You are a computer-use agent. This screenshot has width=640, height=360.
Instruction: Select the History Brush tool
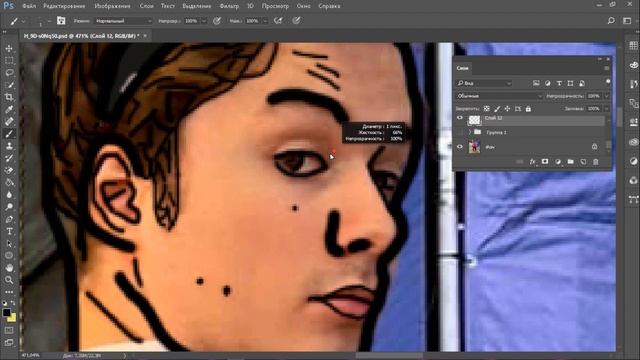point(9,158)
